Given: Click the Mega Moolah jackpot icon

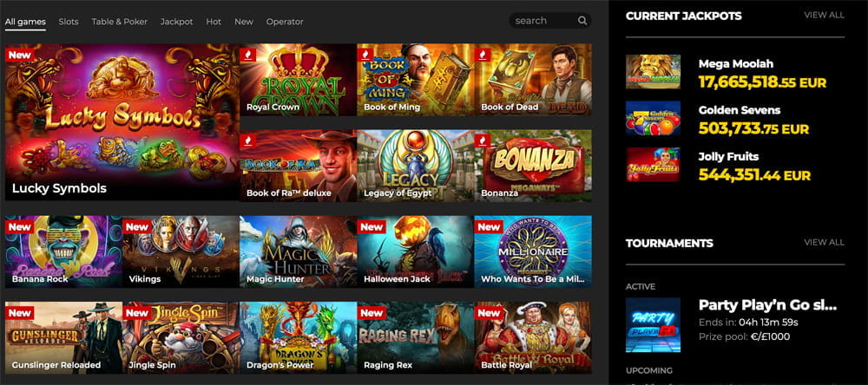Looking at the screenshot, I should coord(654,72).
